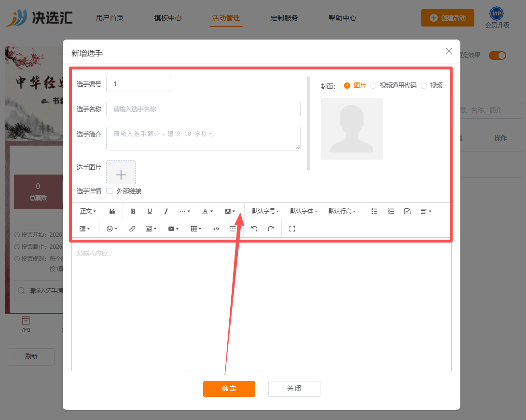526x420 pixels.
Task: Insert a hyperlink with the link icon
Action: [x=132, y=229]
